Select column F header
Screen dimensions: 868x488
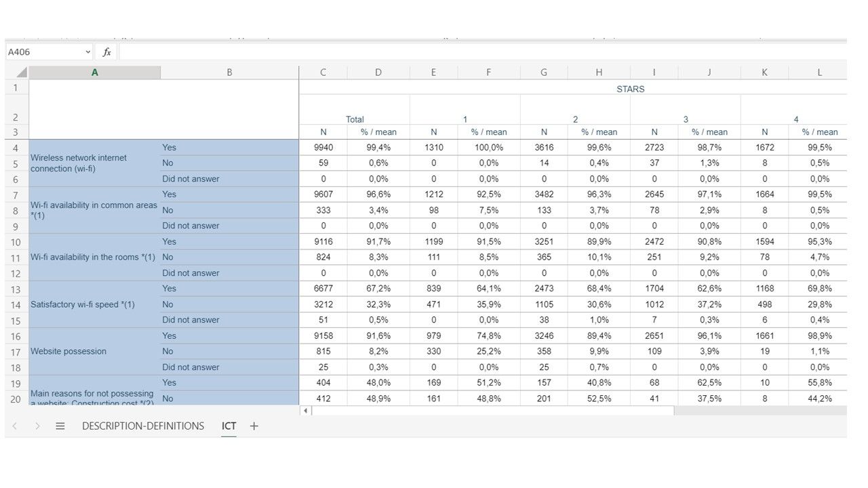489,73
